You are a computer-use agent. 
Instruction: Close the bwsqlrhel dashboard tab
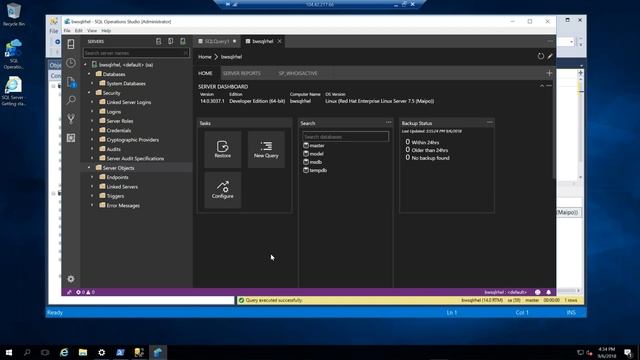click(280, 41)
